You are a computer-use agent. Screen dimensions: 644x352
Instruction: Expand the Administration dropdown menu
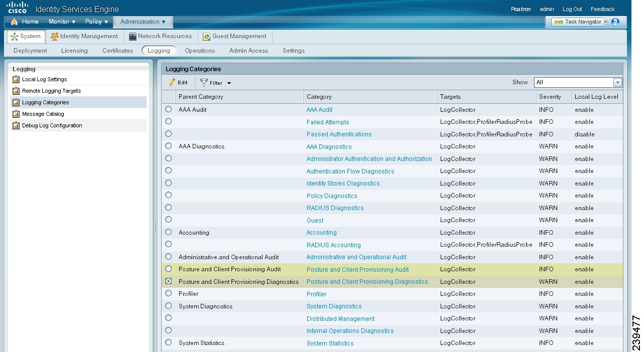[x=143, y=22]
